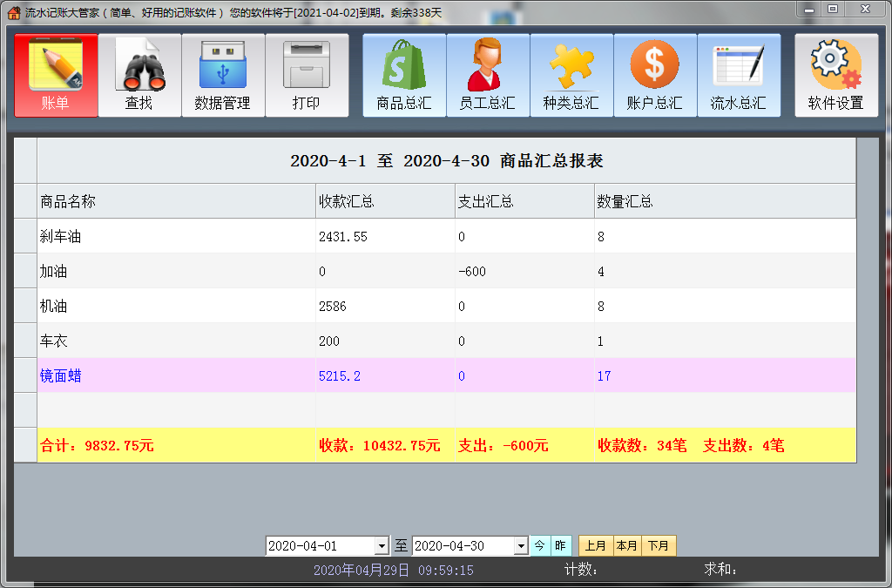The image size is (892, 588).
Task: Expand the end date 2020-04-30 dropdown
Action: [521, 546]
